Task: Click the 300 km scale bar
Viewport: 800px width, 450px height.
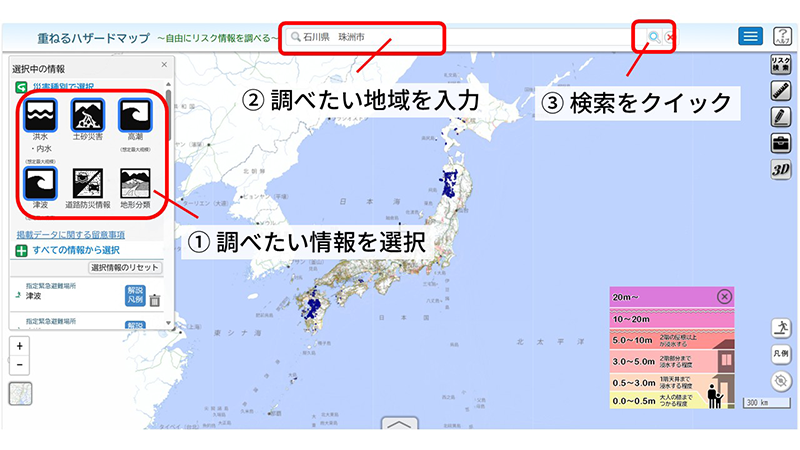Action: click(766, 403)
